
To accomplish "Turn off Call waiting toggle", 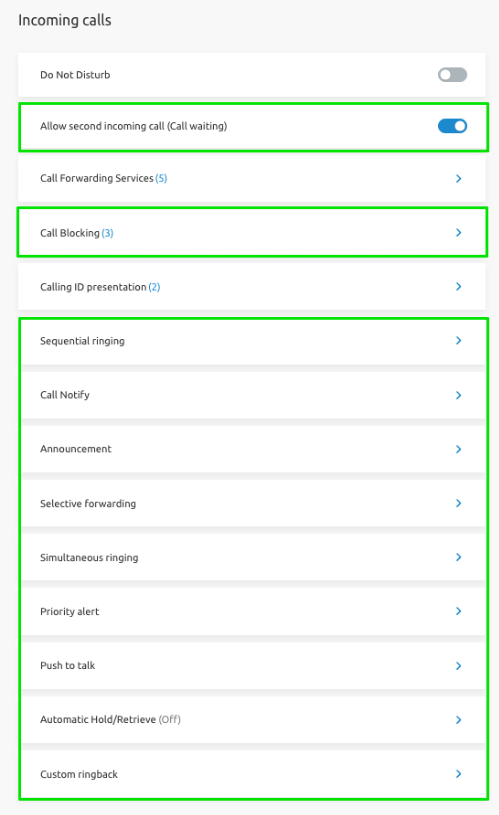I will pyautogui.click(x=452, y=126).
